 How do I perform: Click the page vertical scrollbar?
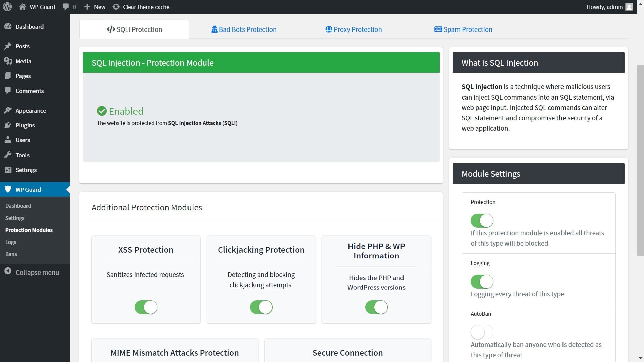[640, 161]
